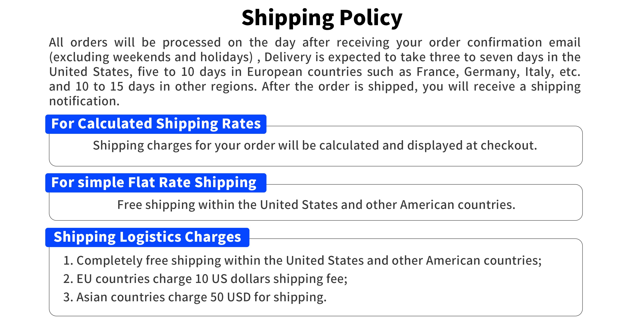Click the word 'checkout.' in the first box
The image size is (644, 322).
click(x=509, y=146)
